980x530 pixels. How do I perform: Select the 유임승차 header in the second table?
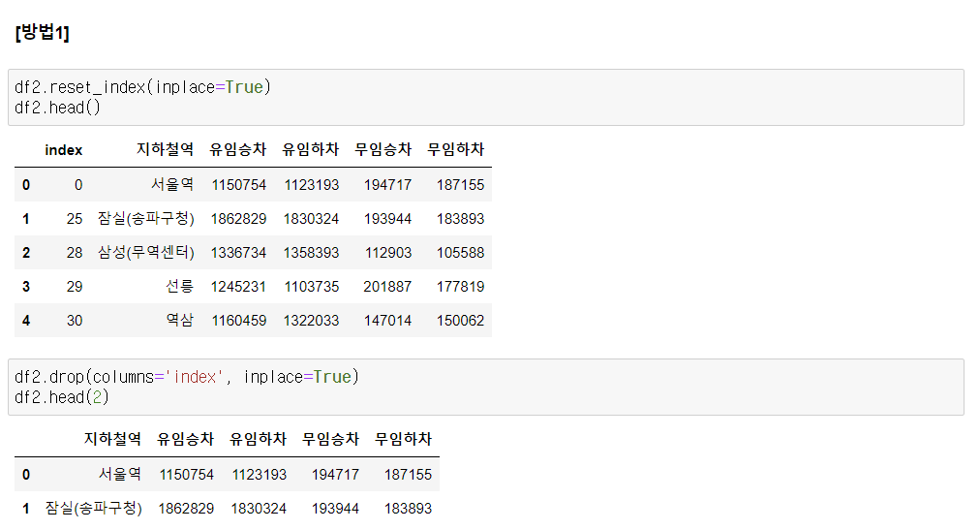(185, 439)
